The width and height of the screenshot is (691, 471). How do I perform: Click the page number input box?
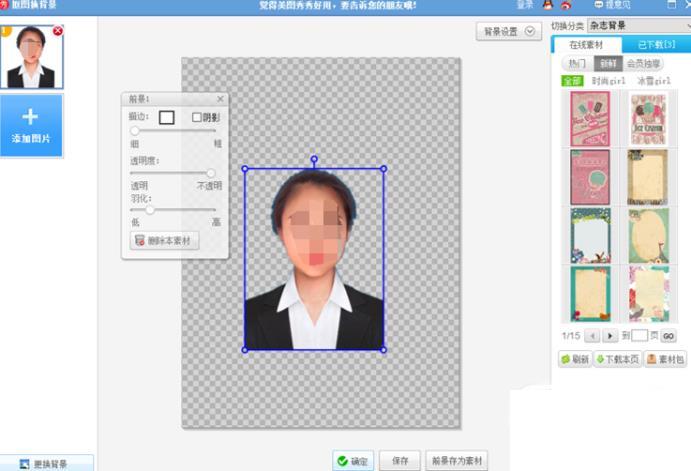pyautogui.click(x=639, y=336)
